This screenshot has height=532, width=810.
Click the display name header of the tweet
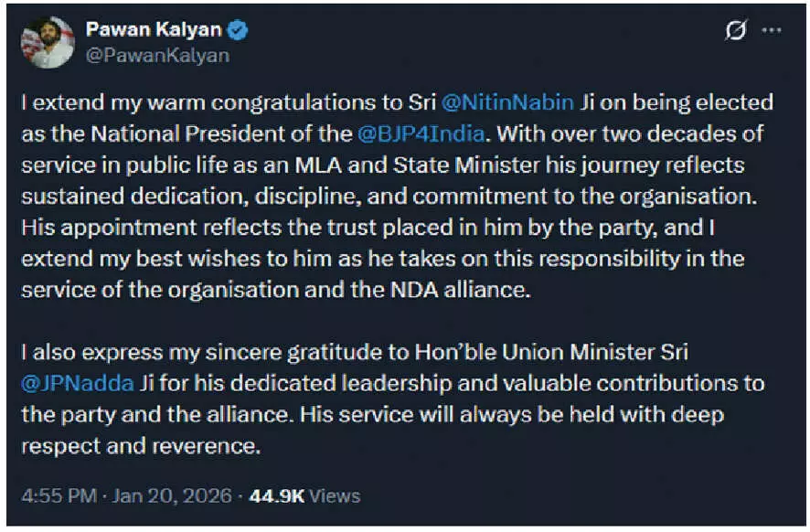[x=152, y=28]
